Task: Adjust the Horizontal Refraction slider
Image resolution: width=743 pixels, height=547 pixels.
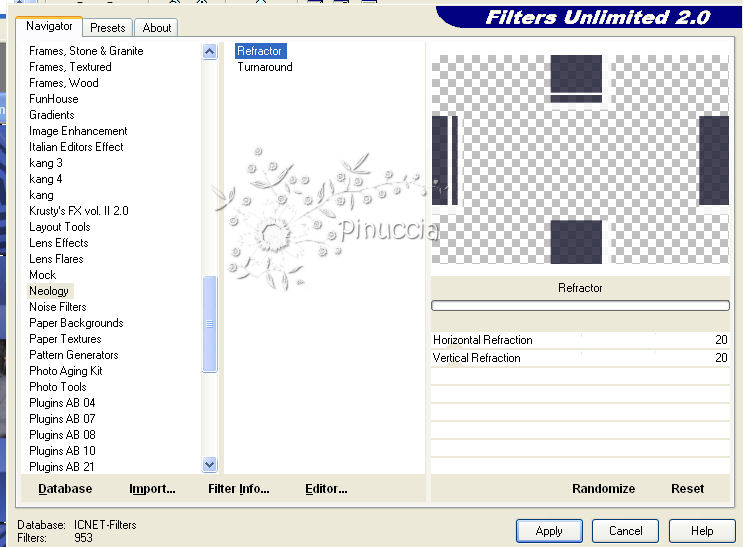Action: 580,340
